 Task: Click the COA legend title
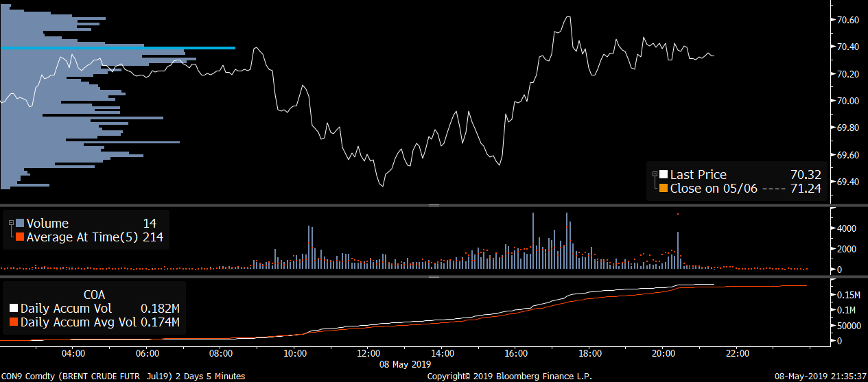pos(93,294)
